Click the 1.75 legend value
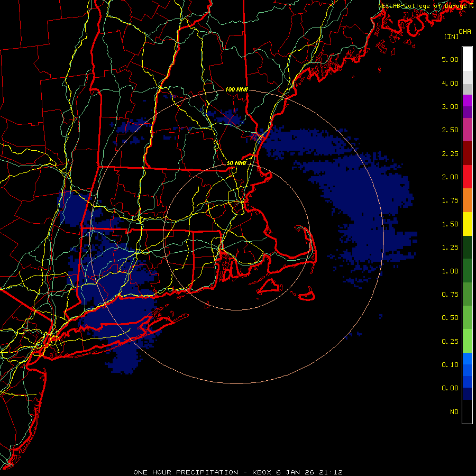The height and width of the screenshot is (476, 476). pos(450,200)
